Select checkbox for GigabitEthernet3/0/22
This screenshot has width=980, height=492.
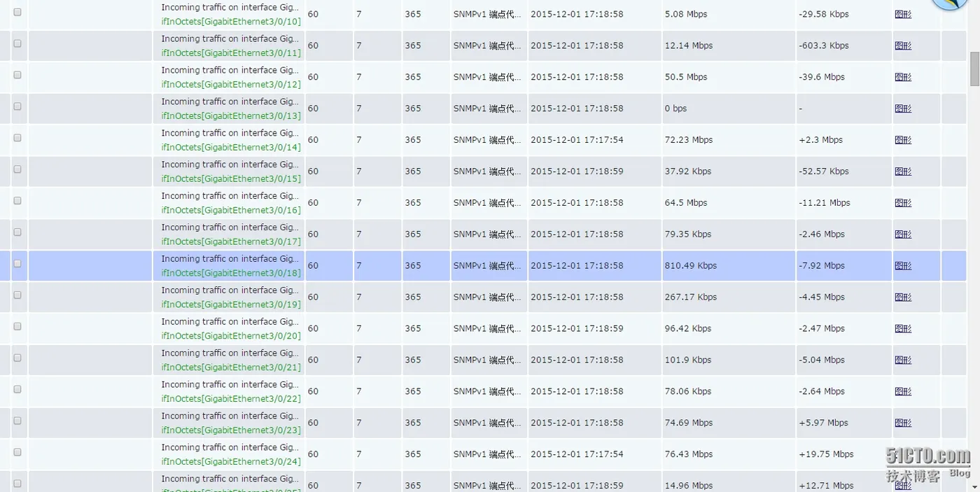pyautogui.click(x=17, y=390)
